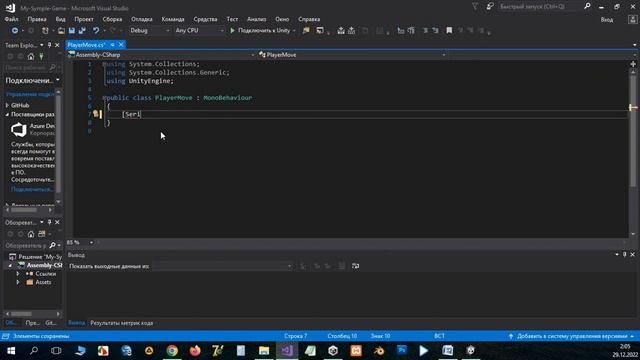This screenshot has width=640, height=360.
Task: Toggle pin on the Solution Explorer panel
Action: click(49, 222)
